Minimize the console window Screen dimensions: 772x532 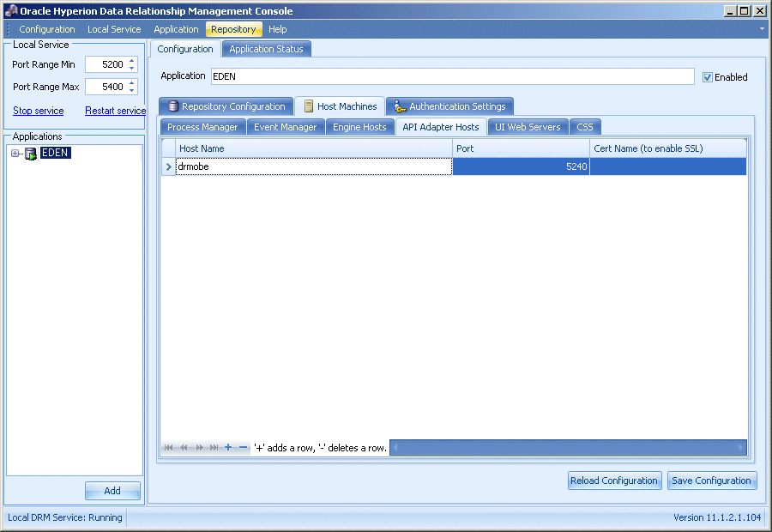731,11
